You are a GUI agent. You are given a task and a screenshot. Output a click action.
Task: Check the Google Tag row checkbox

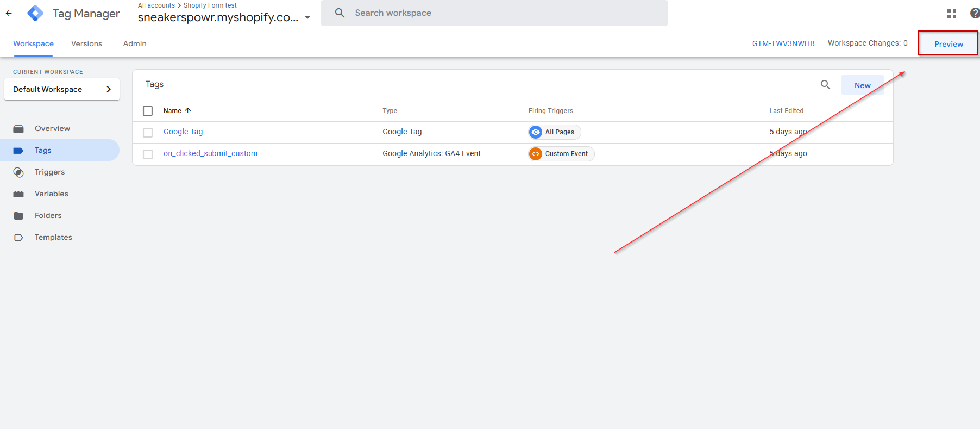click(148, 132)
